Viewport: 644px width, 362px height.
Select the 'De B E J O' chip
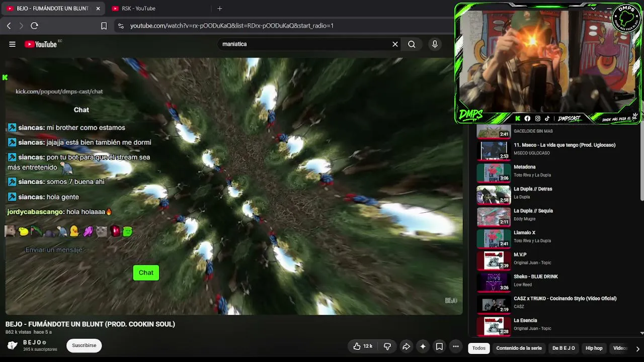(x=563, y=348)
